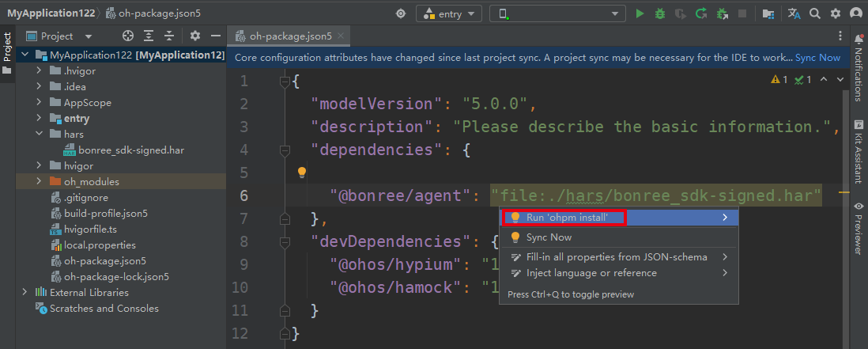
Task: Click the intention lightbulb on line 5
Action: [301, 172]
